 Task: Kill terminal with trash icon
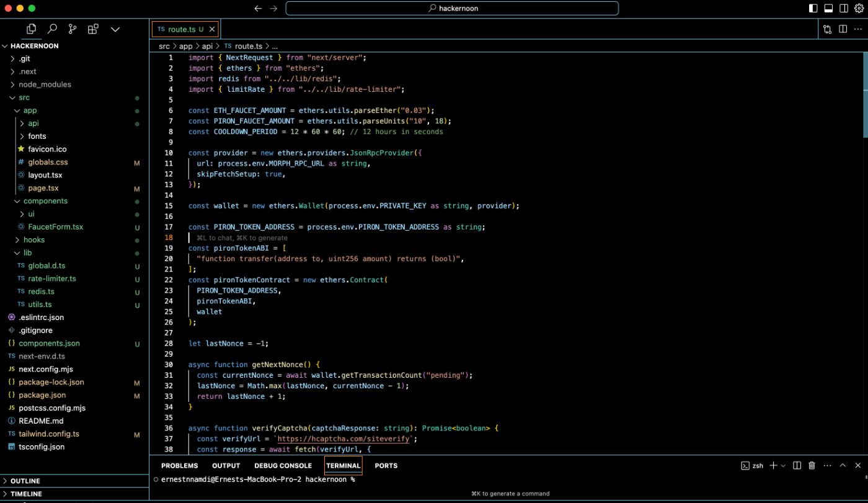pos(812,466)
